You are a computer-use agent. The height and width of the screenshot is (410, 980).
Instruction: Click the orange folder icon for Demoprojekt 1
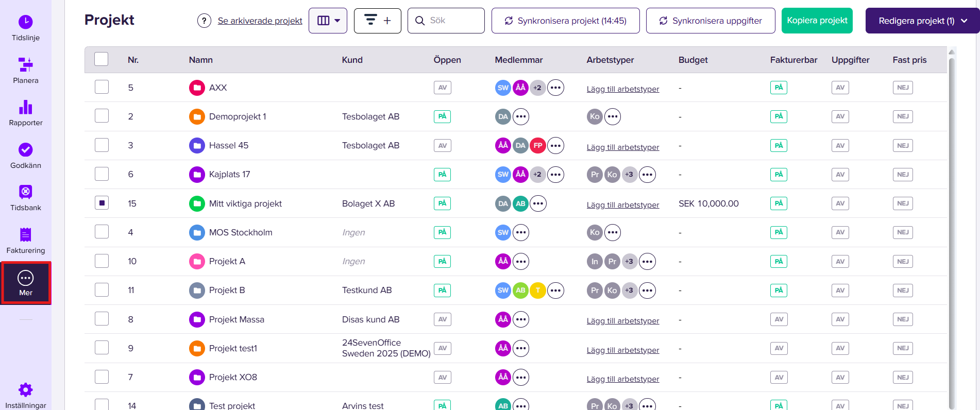click(197, 116)
